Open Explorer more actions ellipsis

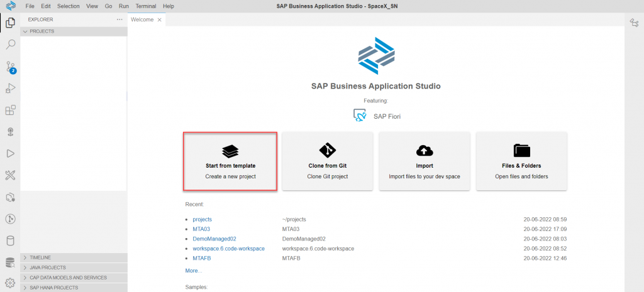click(x=119, y=19)
